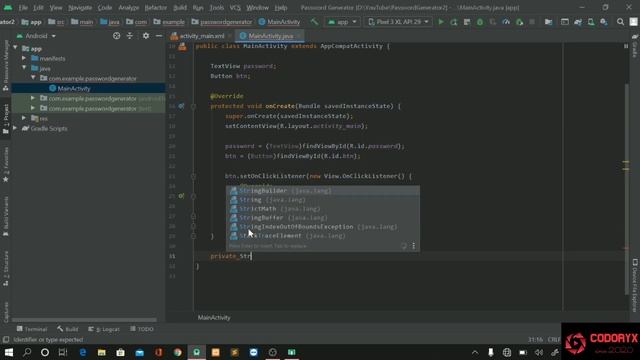Toggle the Terminal tool window
Screen dimensions: 640x360
click(32, 329)
